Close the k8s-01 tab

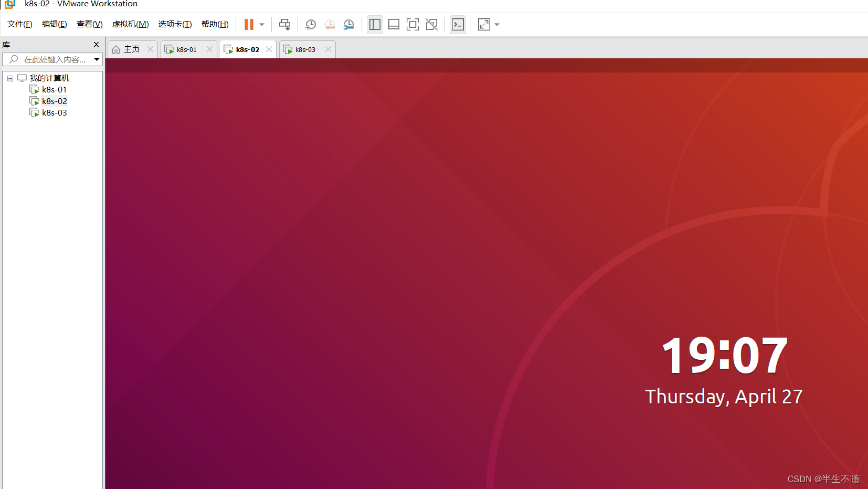[x=209, y=49]
